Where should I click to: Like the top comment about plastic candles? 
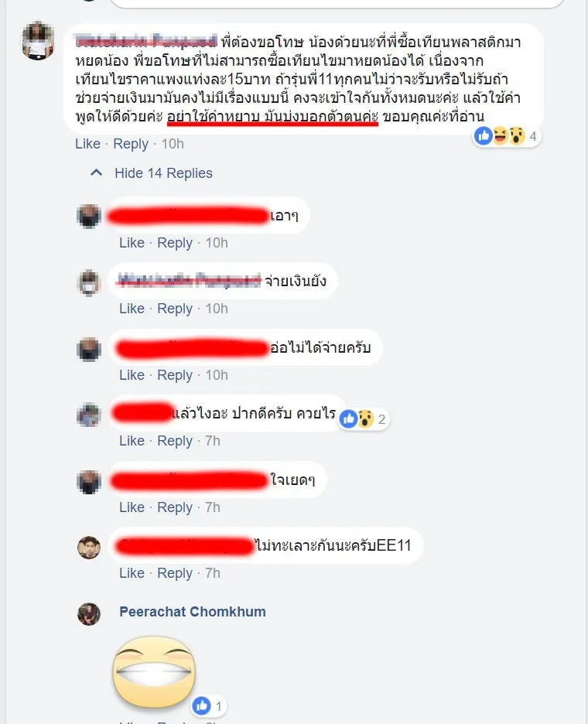[x=87, y=144]
